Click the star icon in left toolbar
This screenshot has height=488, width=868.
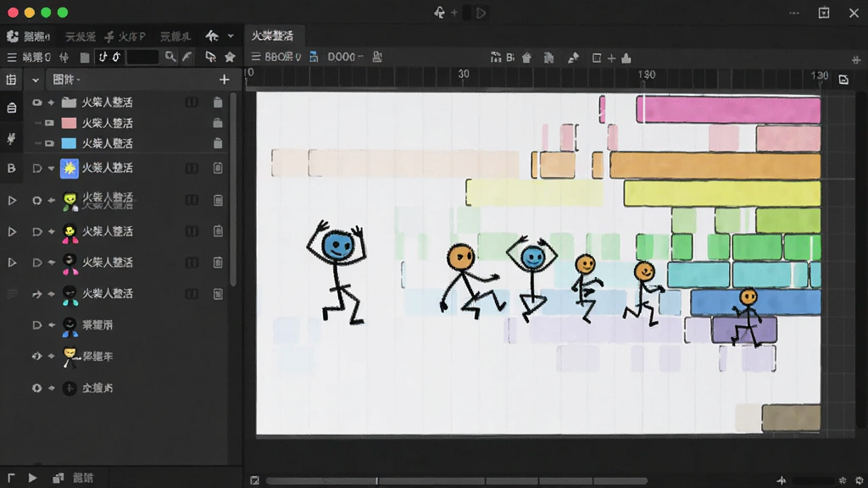click(230, 57)
